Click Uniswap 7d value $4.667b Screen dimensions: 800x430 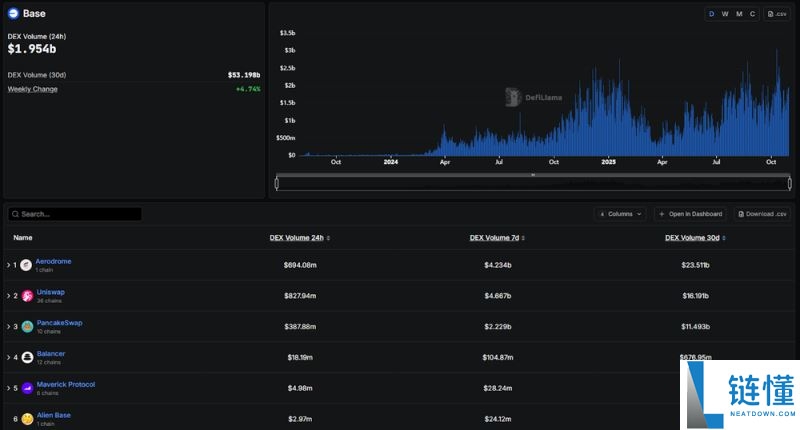point(497,296)
